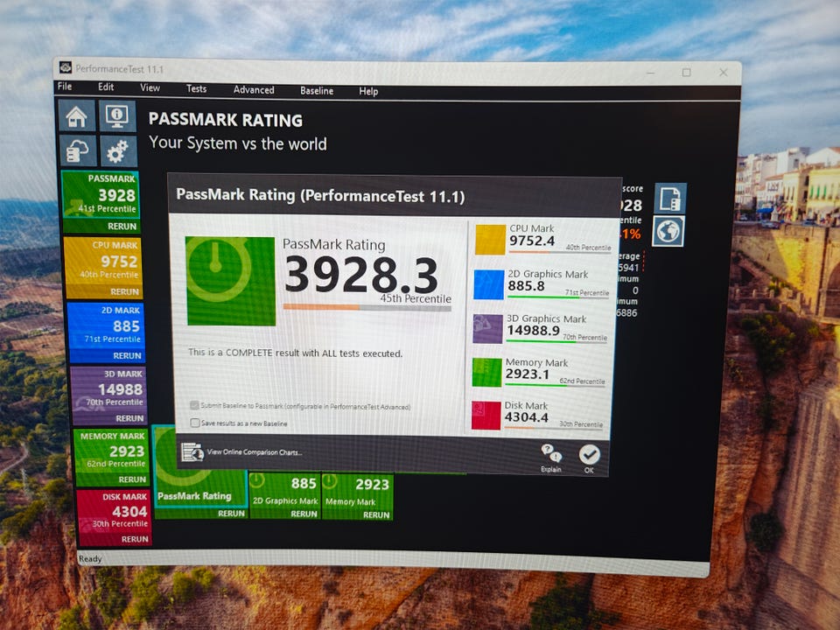Screen dimensions: 840x630
Task: Rerun under the Memory Mark bottom tile
Action: coord(376,514)
